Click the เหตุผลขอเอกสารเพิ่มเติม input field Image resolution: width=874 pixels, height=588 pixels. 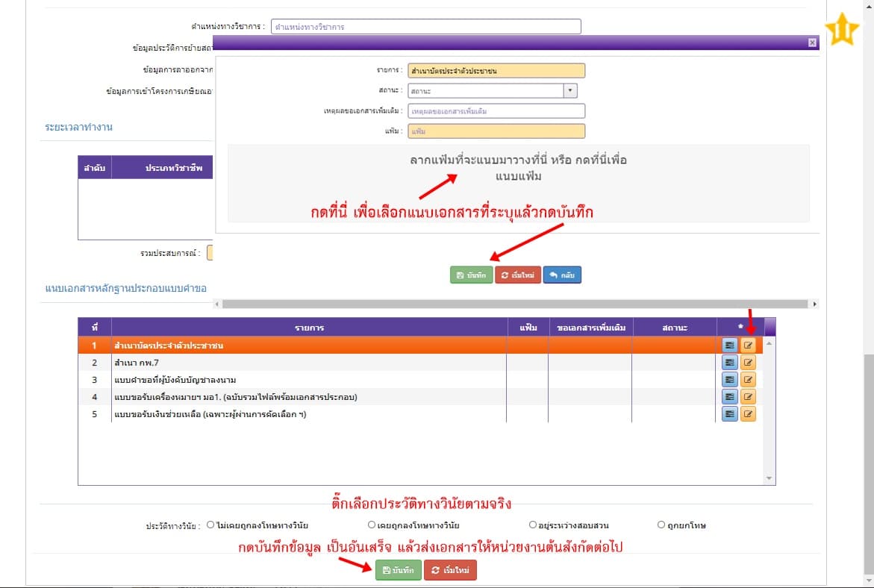496,111
